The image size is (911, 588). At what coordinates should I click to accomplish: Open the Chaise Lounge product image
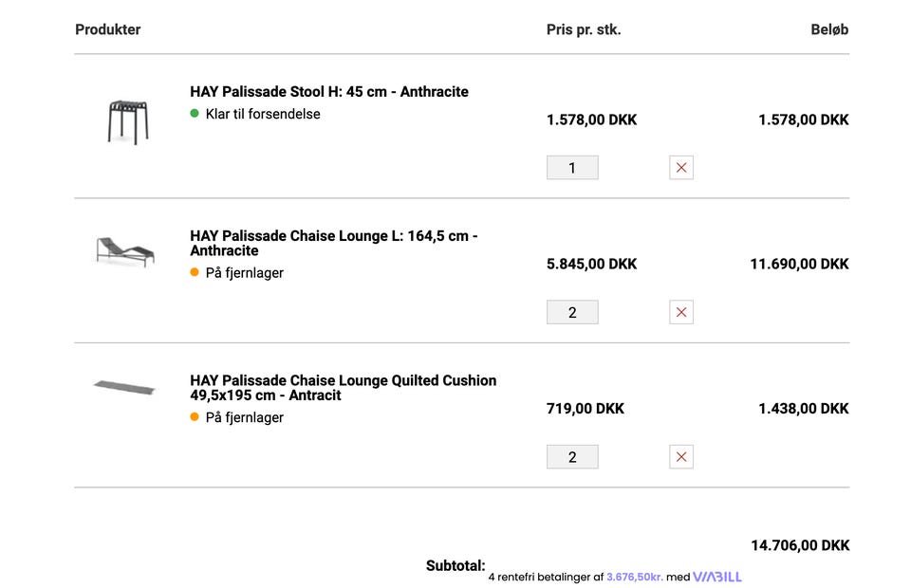point(124,251)
